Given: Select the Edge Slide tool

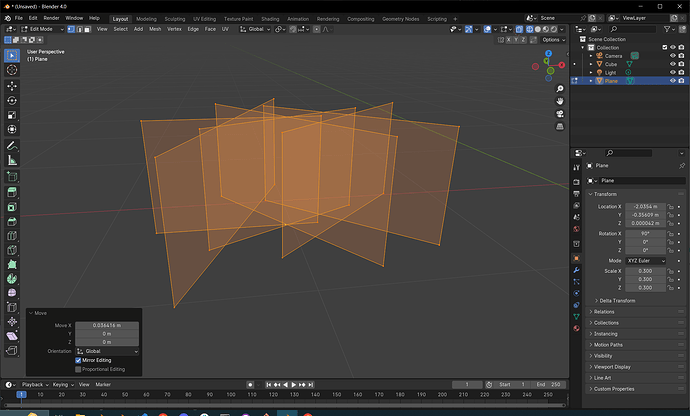Looking at the screenshot, I should click(x=12, y=307).
